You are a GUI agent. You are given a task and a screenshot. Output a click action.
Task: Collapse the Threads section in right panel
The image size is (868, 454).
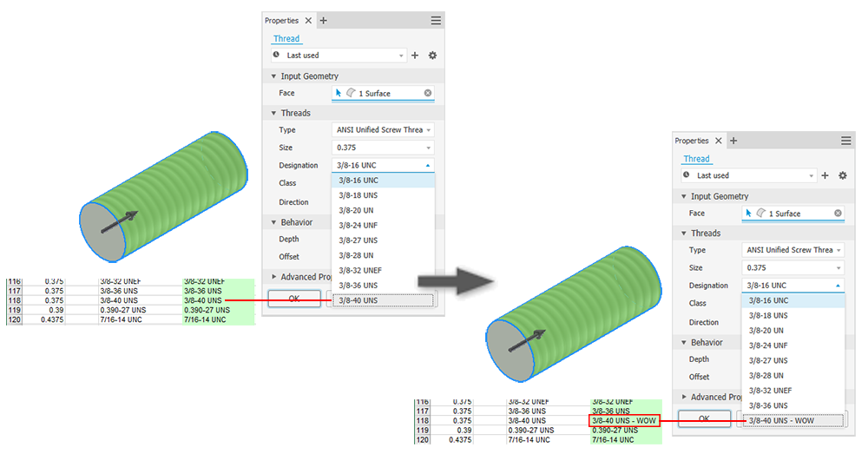[684, 234]
